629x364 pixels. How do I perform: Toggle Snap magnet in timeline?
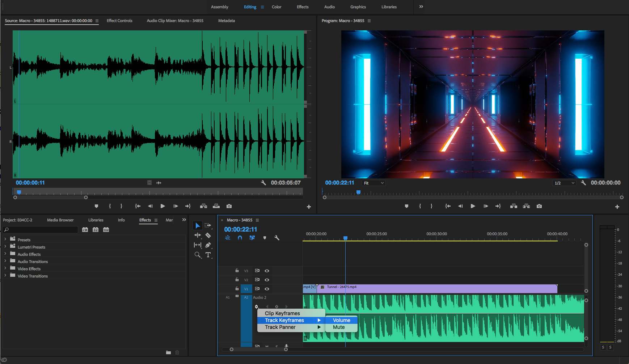[240, 238]
